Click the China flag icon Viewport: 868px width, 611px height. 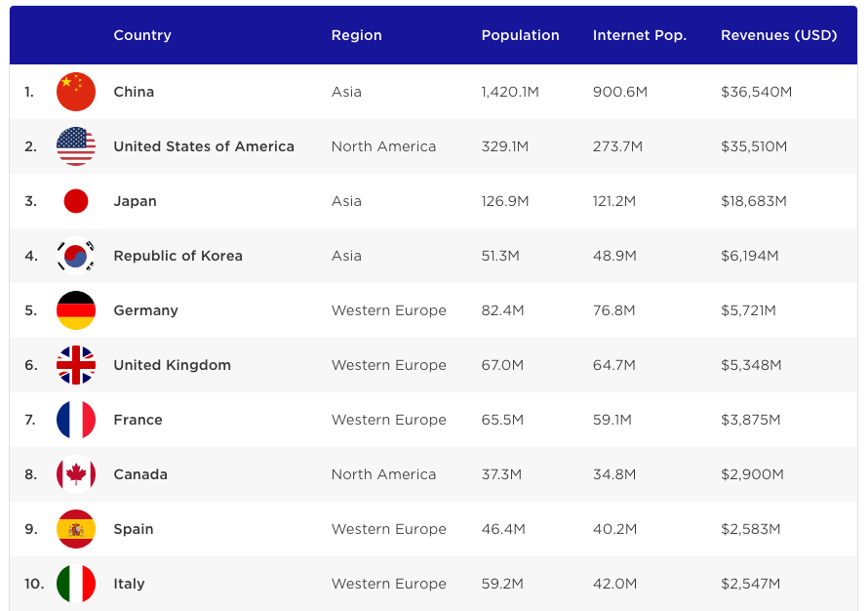click(x=75, y=92)
